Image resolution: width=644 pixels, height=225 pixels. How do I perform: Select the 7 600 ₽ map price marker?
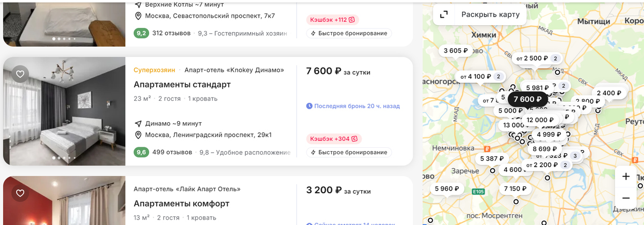tap(528, 99)
